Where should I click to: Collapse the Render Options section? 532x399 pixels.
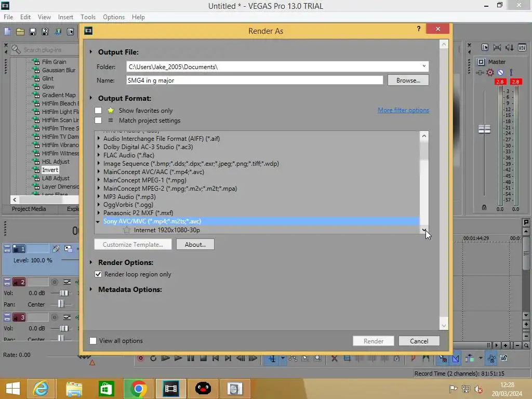pos(90,262)
